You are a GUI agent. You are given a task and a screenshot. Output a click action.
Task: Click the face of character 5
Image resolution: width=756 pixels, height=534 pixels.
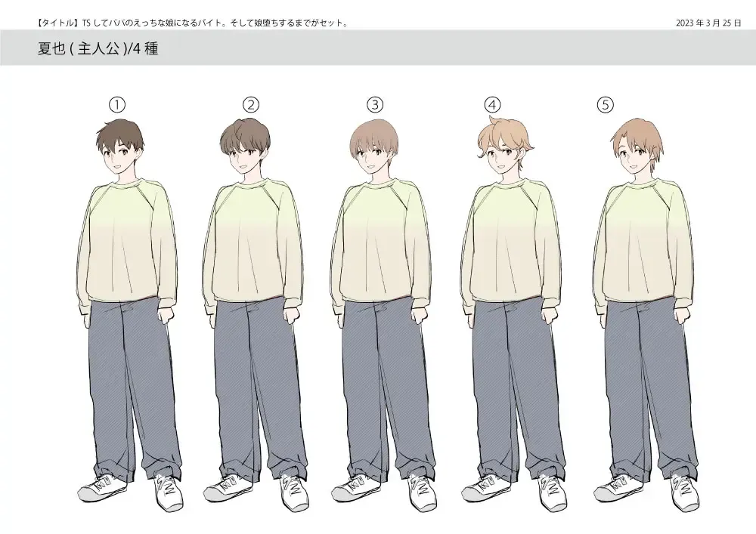(634, 156)
